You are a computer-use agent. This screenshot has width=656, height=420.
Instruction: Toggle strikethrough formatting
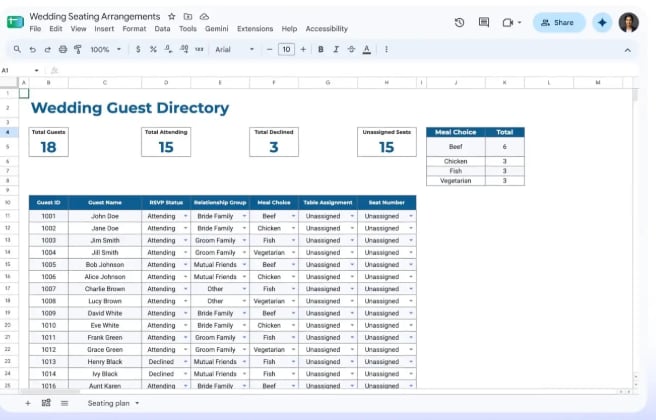(351, 49)
